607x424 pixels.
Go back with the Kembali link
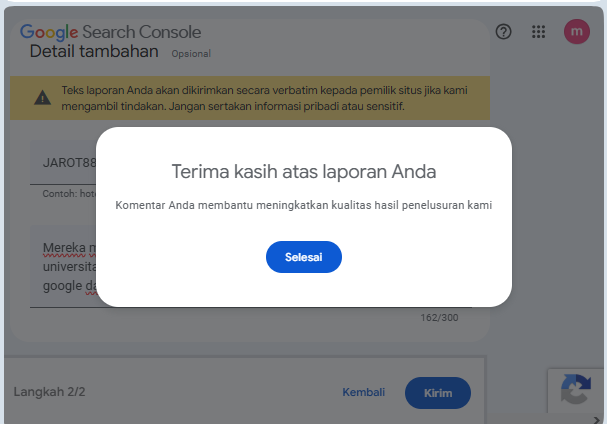(363, 393)
